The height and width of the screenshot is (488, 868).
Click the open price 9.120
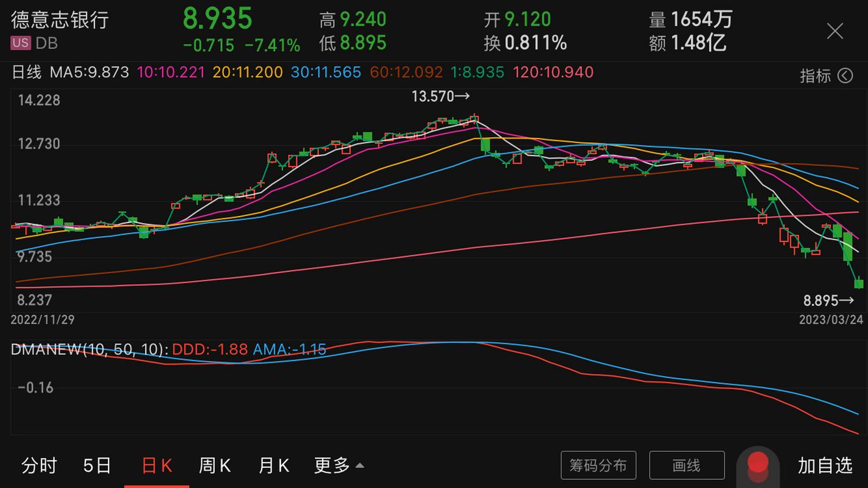[x=528, y=20]
